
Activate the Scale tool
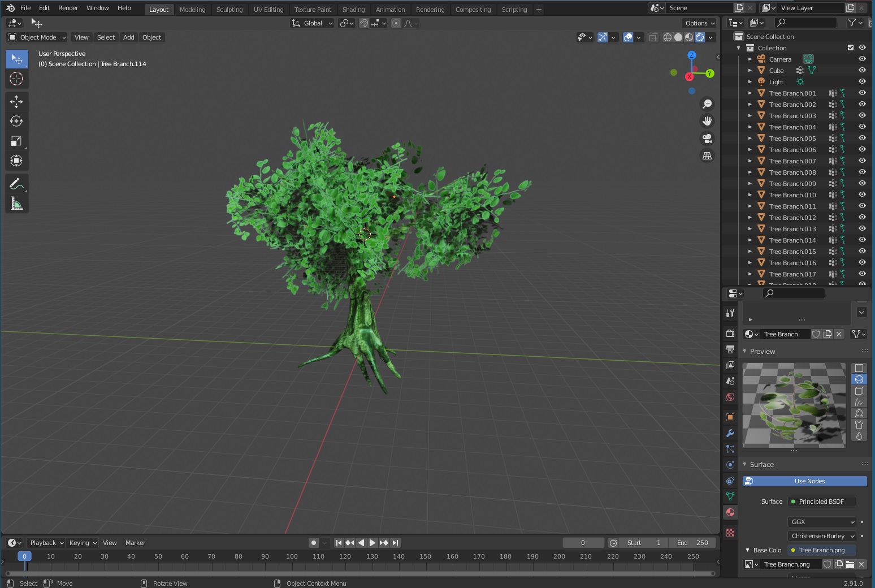point(16,141)
